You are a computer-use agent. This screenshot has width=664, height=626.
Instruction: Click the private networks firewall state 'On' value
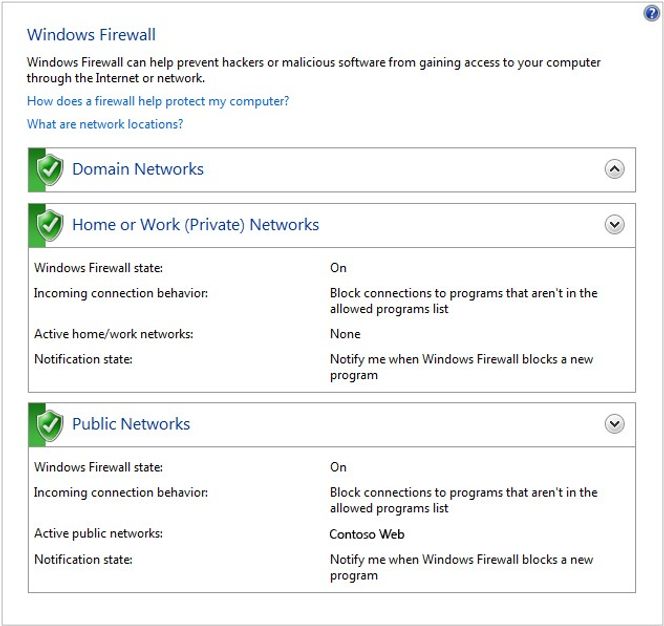[338, 268]
